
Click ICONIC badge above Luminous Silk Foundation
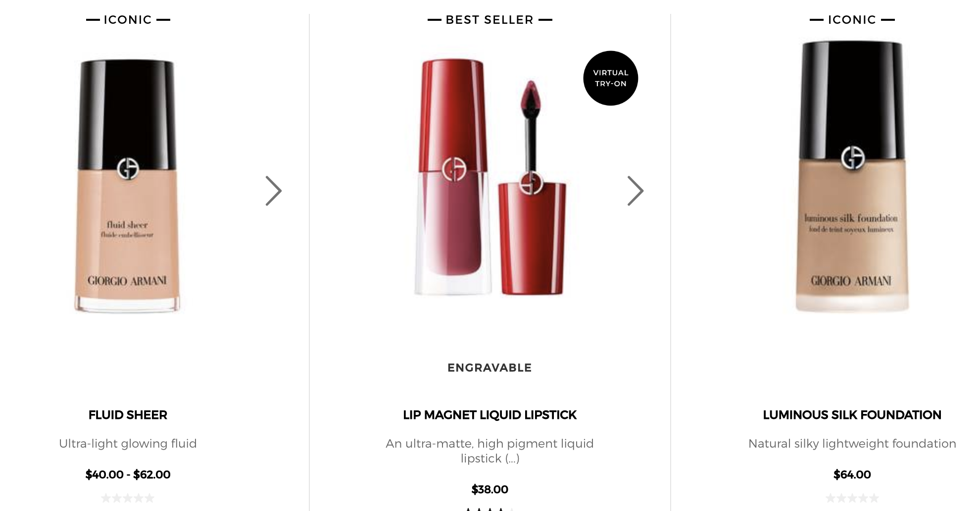coord(852,20)
